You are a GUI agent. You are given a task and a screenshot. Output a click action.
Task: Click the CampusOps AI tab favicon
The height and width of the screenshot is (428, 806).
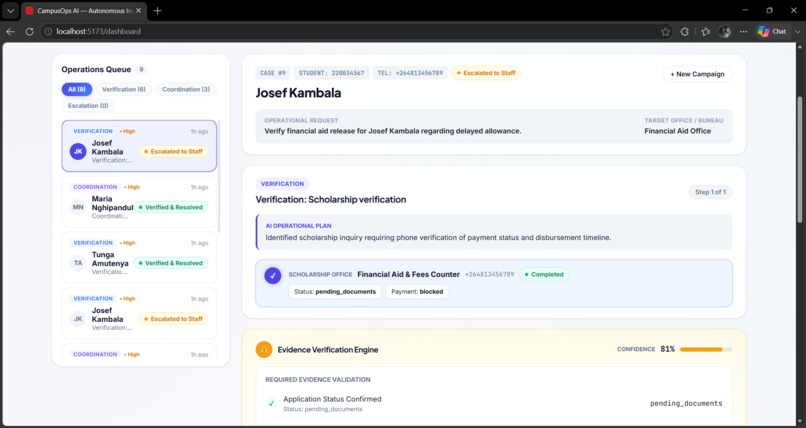coord(29,11)
